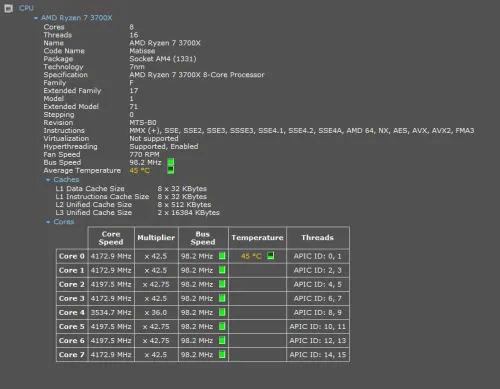Click Core 0 temperature value 45 °C
The width and height of the screenshot is (500, 389).
251,256
